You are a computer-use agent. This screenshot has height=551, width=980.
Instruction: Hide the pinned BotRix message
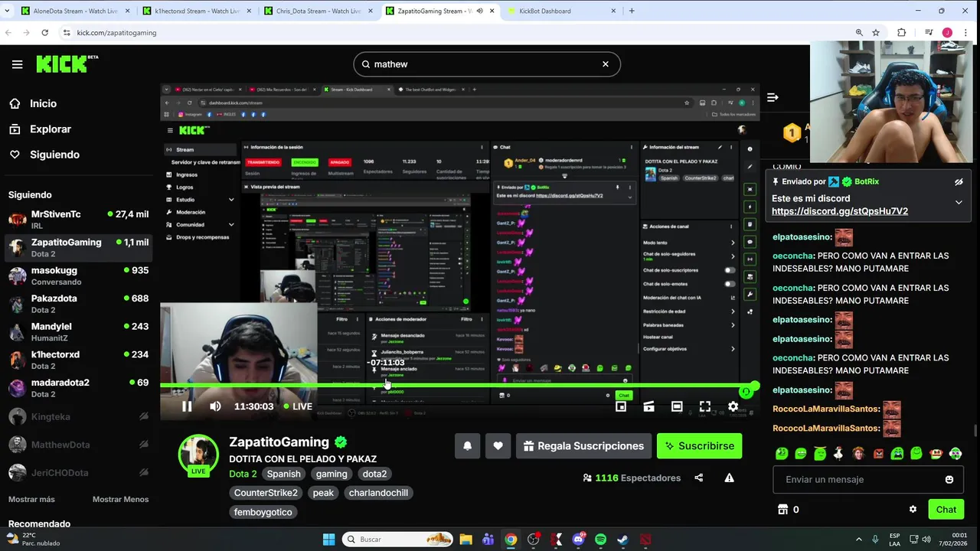coord(959,182)
